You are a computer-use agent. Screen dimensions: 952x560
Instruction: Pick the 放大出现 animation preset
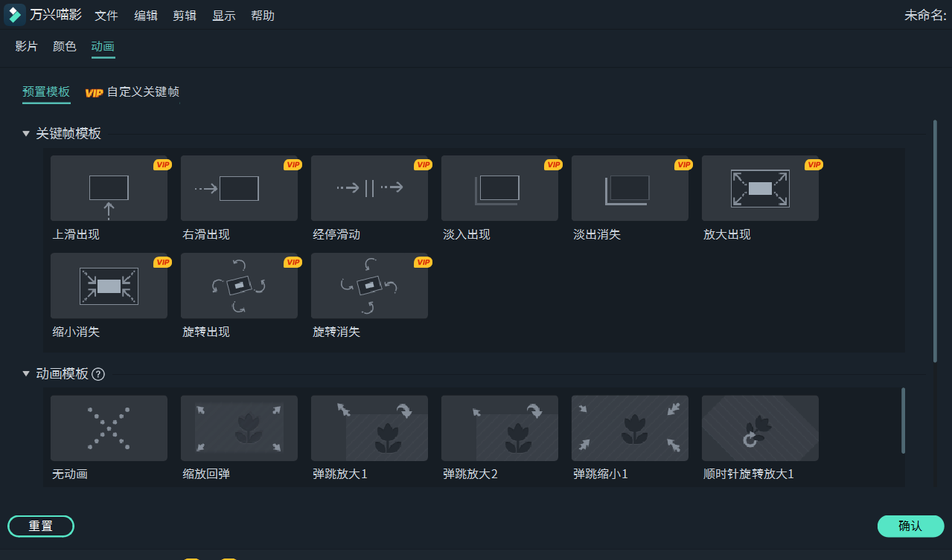(760, 188)
